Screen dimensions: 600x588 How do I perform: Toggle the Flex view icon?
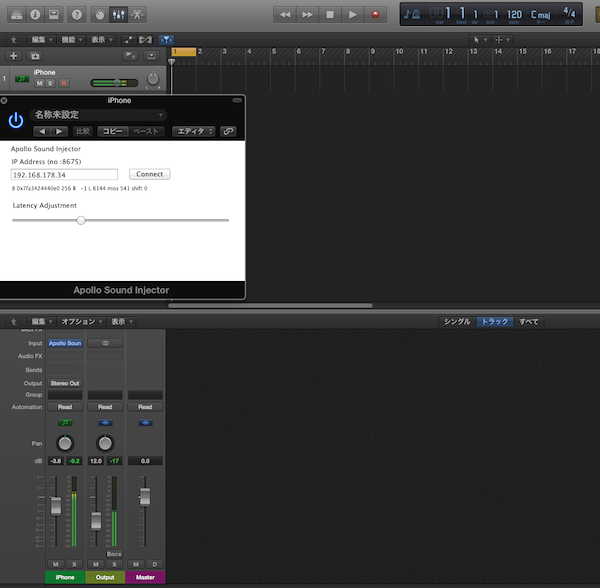145,39
